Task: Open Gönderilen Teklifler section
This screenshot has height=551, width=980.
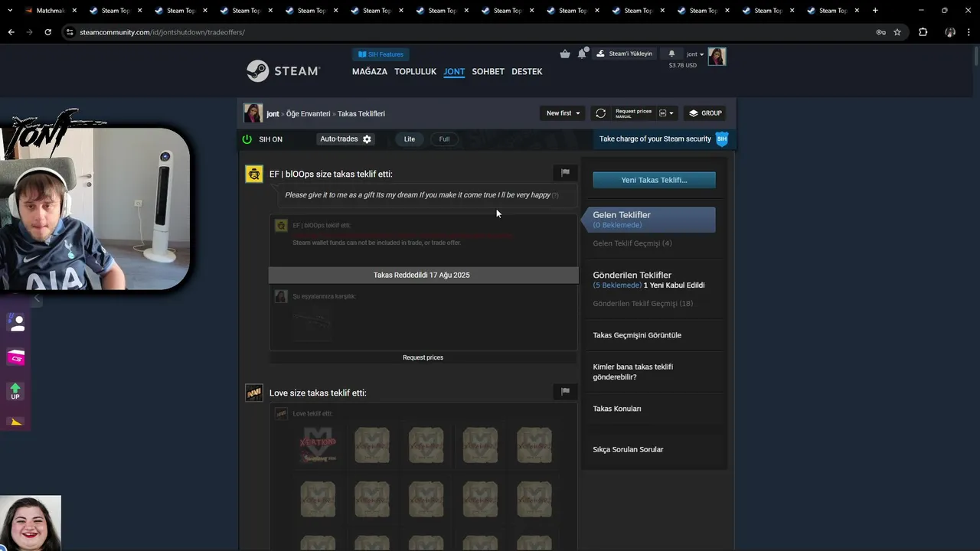Action: coord(632,275)
